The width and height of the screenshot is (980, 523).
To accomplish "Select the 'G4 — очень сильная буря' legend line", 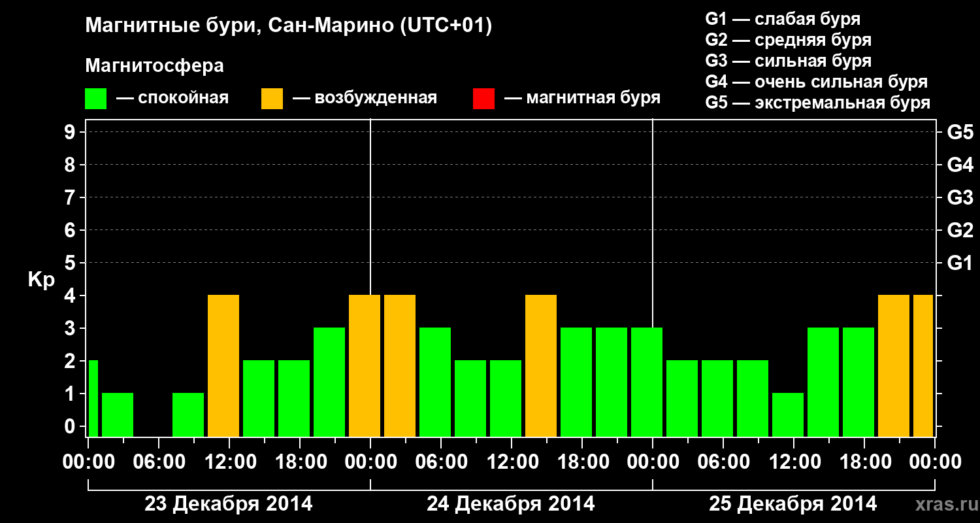I will click(817, 82).
